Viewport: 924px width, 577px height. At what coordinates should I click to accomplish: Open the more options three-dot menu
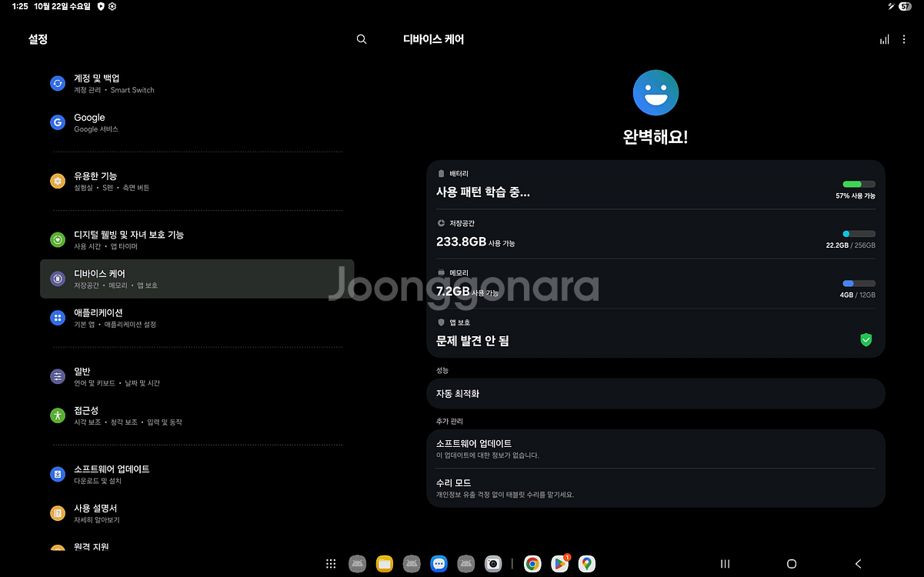tap(904, 39)
